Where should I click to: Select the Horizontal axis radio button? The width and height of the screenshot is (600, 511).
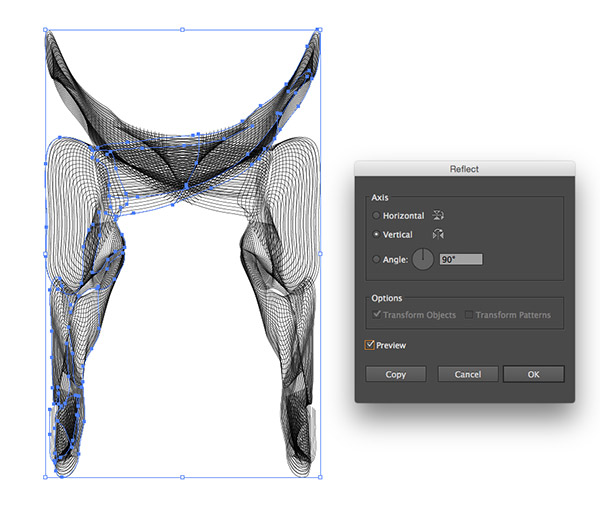click(376, 216)
